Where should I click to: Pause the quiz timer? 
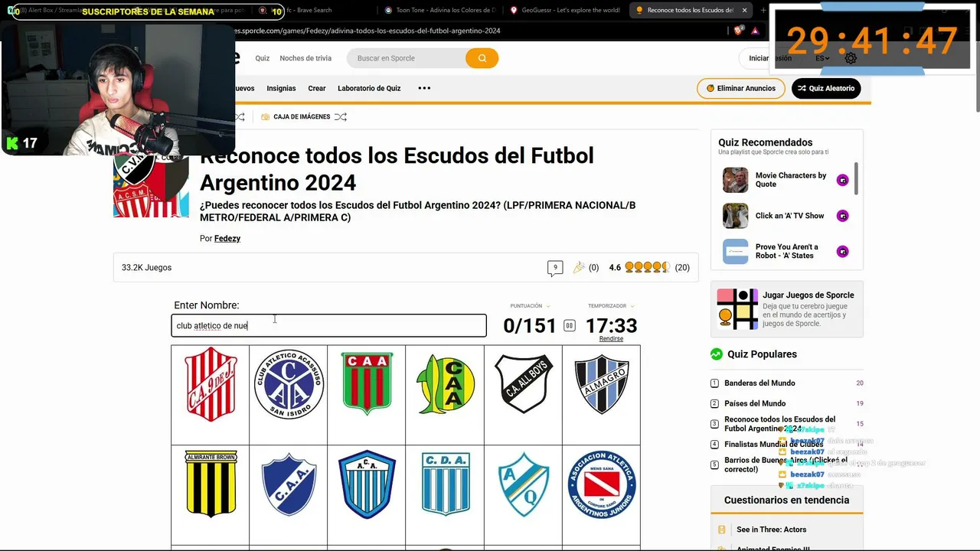pyautogui.click(x=569, y=326)
